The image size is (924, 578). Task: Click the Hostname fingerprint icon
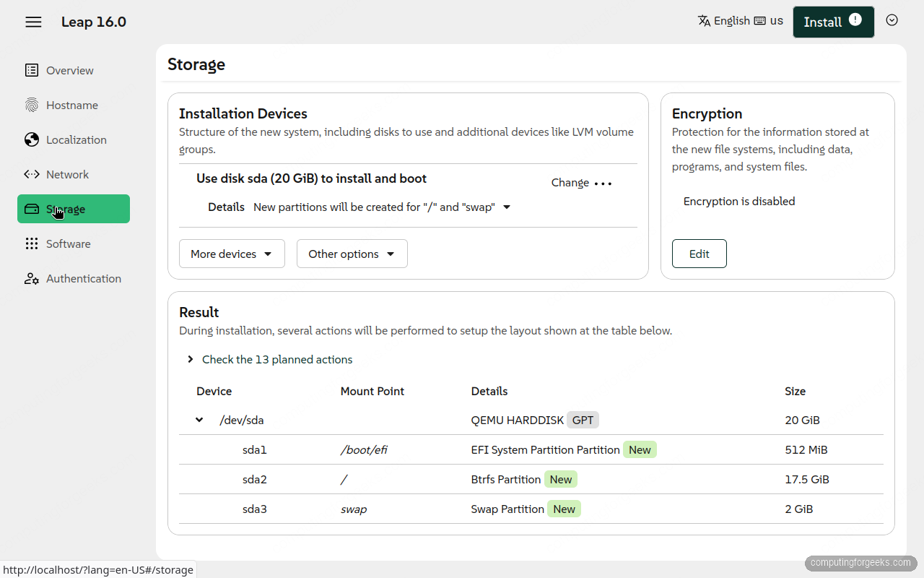tap(32, 105)
